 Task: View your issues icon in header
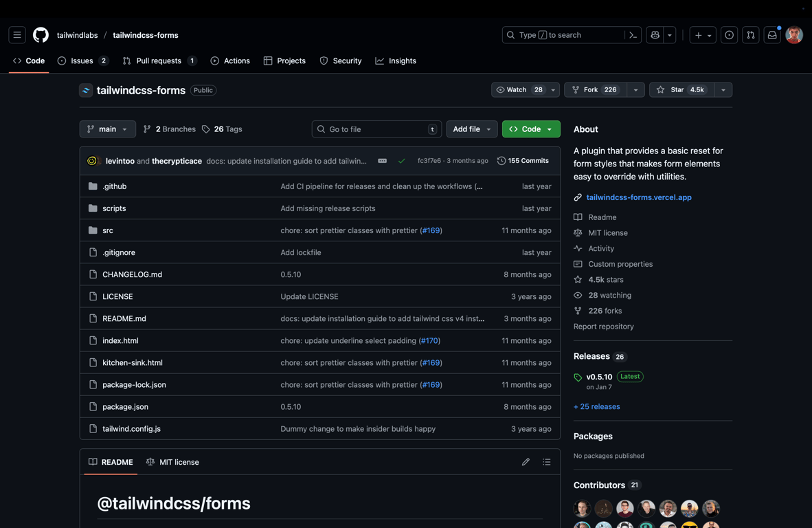[x=729, y=35]
